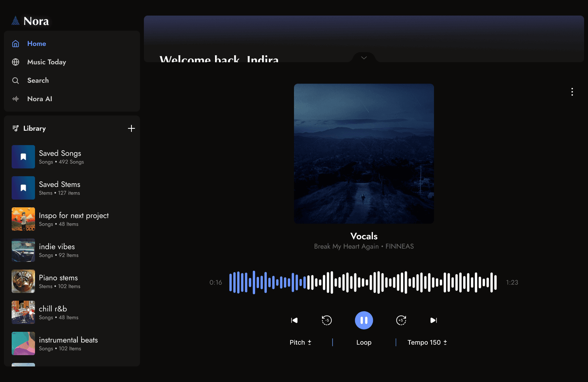Select the Inspo for next project cover
This screenshot has height=382, width=588.
pyautogui.click(x=23, y=219)
